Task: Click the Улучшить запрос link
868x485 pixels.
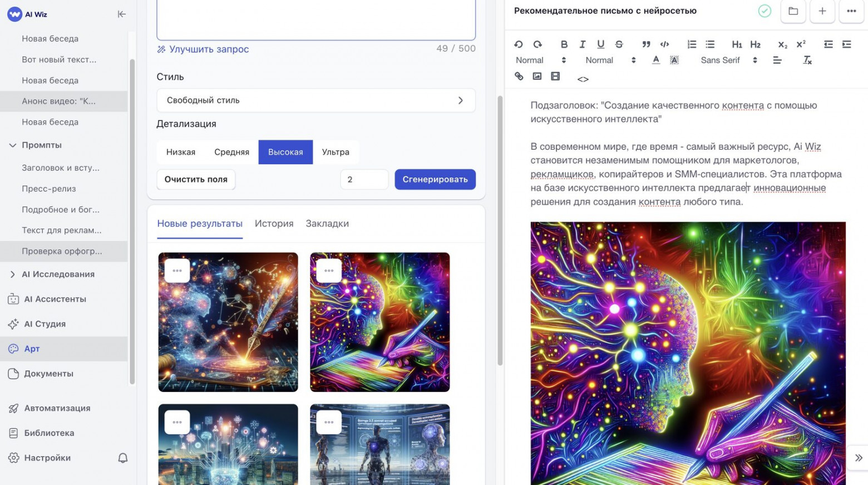Action: click(x=209, y=49)
